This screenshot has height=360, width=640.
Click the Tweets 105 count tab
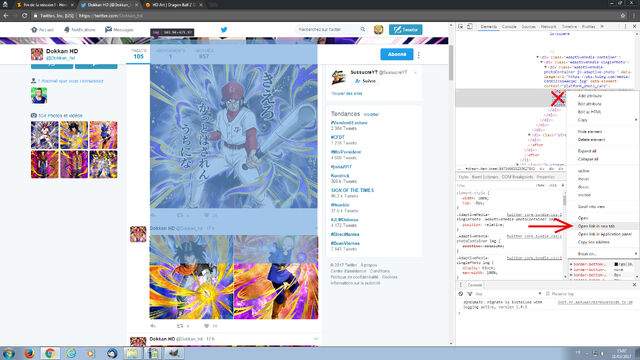[138, 54]
